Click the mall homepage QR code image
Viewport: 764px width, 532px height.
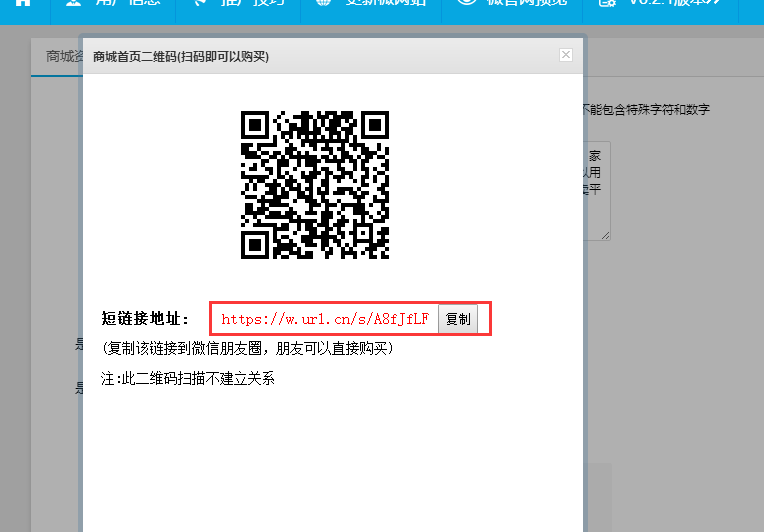[x=315, y=185]
